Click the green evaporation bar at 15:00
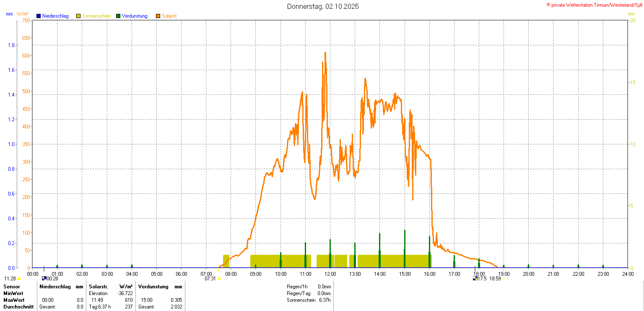Image resolution: width=644 pixels, height=311 pixels. pos(405,249)
